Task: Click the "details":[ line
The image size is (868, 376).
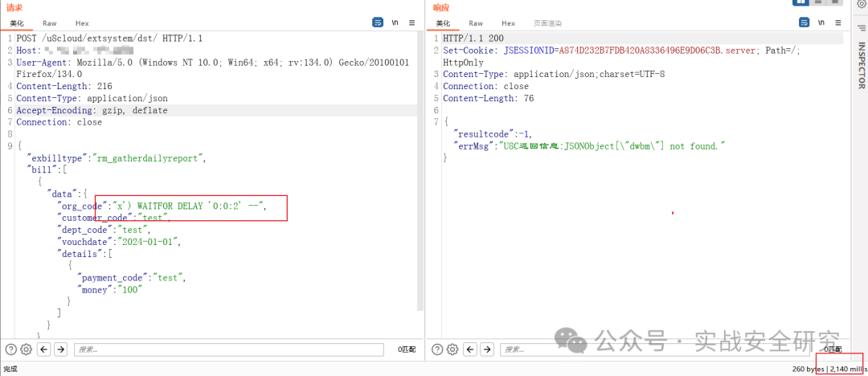Action: click(x=85, y=254)
